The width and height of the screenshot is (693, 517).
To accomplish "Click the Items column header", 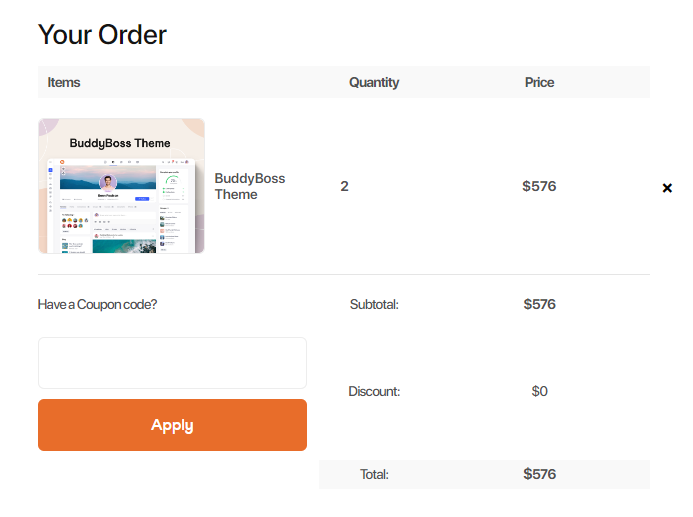I will 64,82.
